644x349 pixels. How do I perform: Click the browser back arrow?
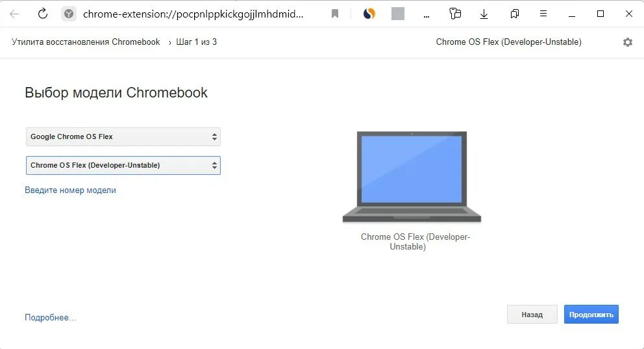pyautogui.click(x=14, y=14)
